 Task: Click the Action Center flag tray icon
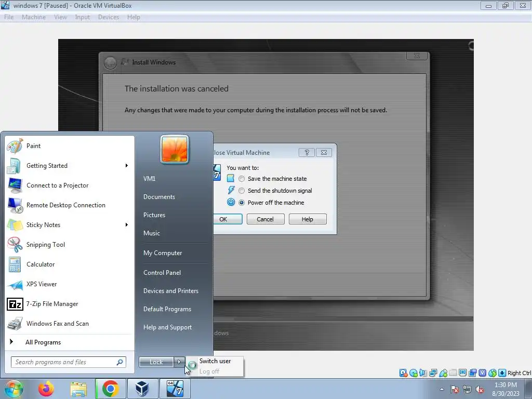coord(455,390)
